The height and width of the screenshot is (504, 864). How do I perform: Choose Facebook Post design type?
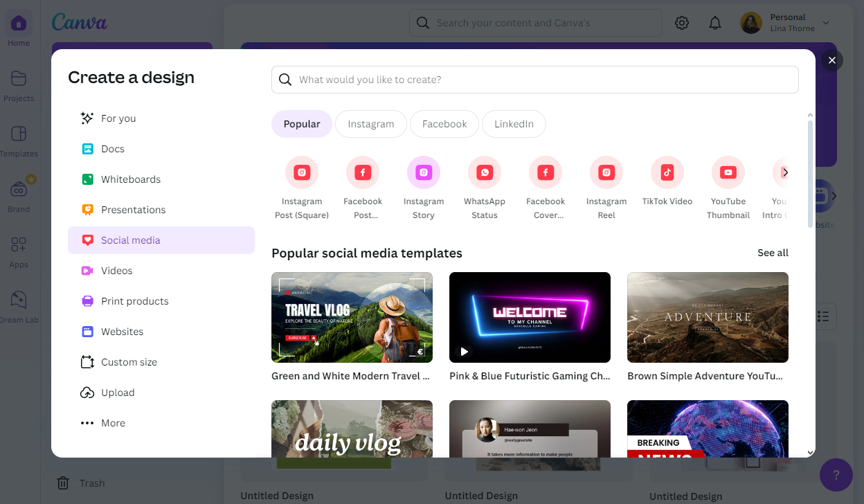pyautogui.click(x=363, y=188)
